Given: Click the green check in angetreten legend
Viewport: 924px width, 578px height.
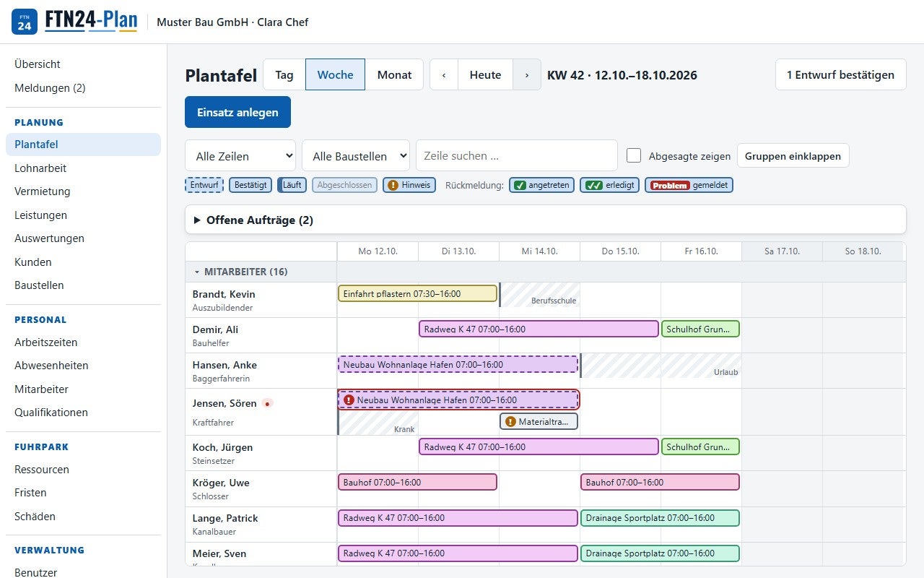Looking at the screenshot, I should coord(520,185).
